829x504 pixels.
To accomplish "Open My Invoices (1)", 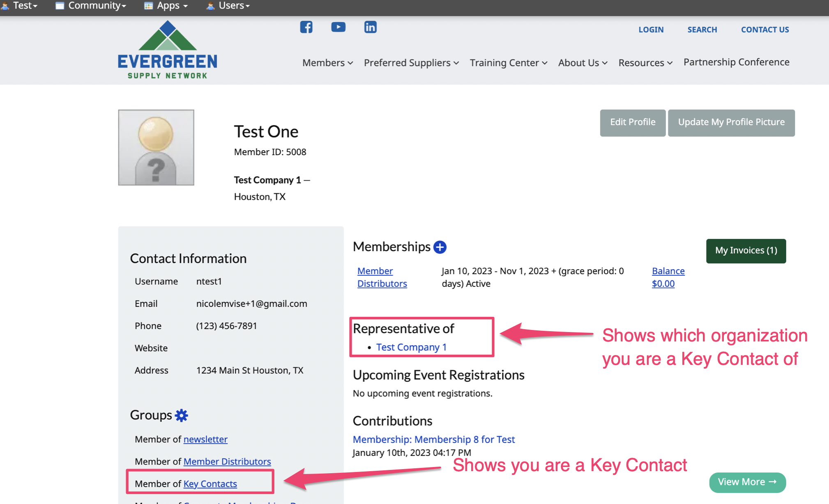I will 746,250.
